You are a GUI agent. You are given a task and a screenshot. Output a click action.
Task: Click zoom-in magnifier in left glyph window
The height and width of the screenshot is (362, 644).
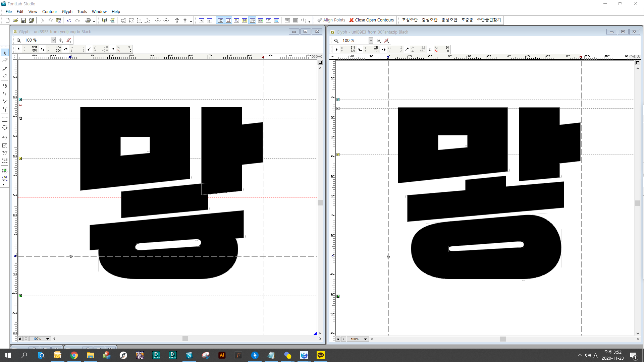coord(61,40)
